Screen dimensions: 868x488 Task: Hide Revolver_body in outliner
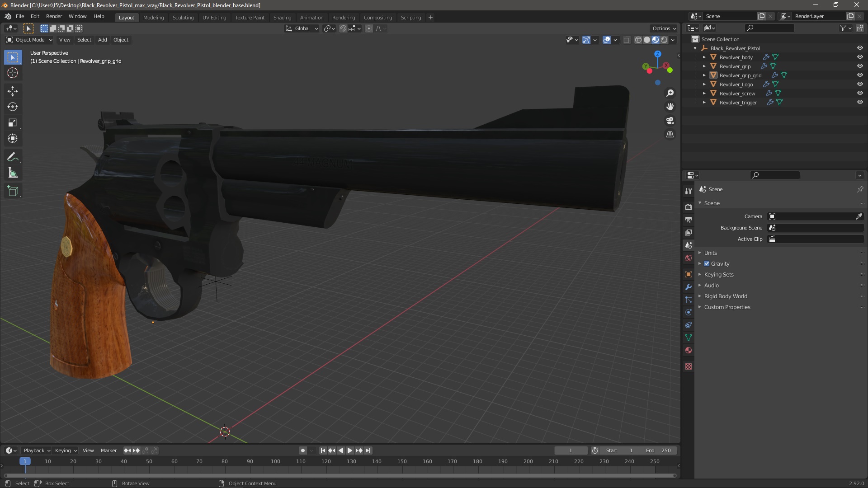[x=860, y=57]
